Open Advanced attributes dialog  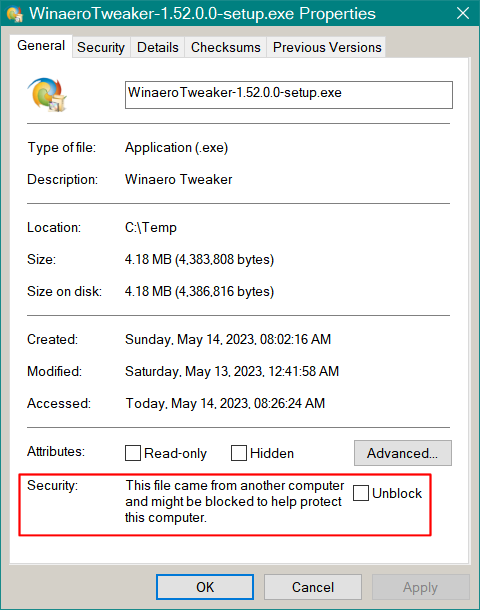[403, 453]
